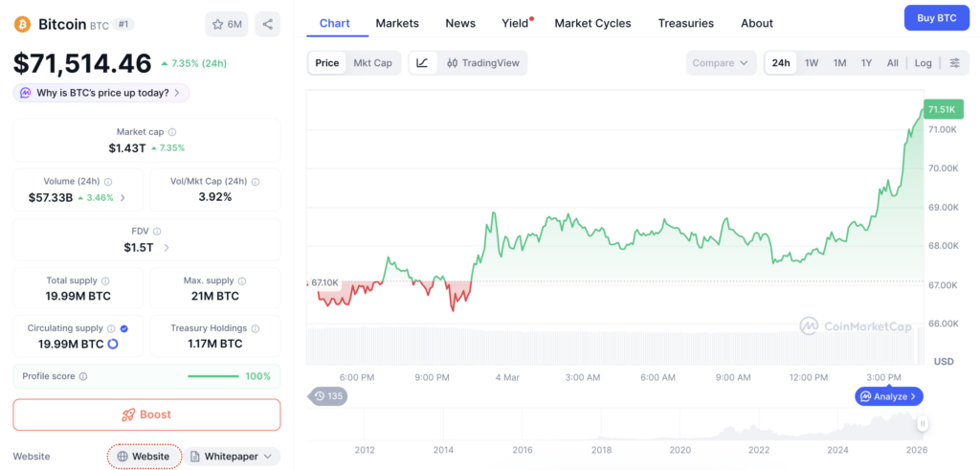Click the 1.17M BTC treasury holdings value
Viewport: 980px width, 470px height.
tap(215, 344)
